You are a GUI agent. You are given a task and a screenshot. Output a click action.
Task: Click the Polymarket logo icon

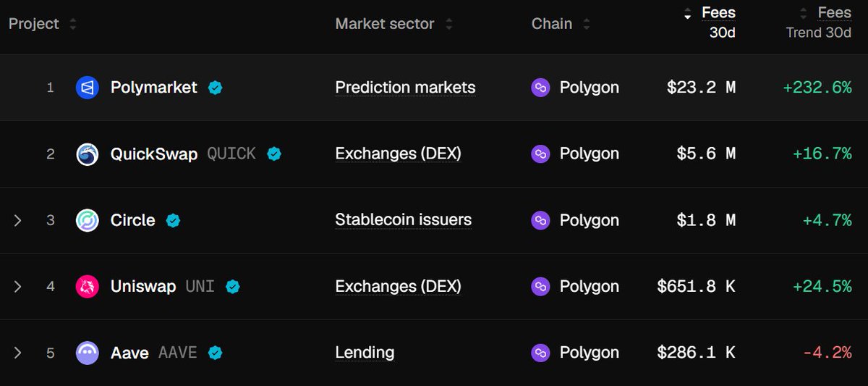click(87, 88)
